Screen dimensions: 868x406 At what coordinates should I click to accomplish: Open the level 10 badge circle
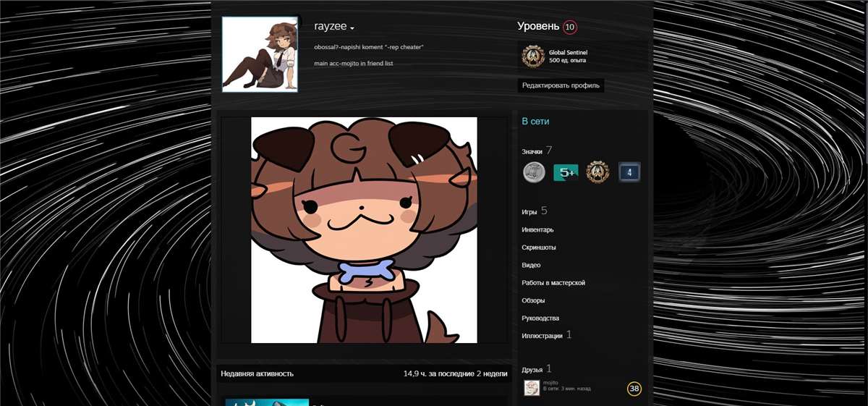tap(569, 28)
